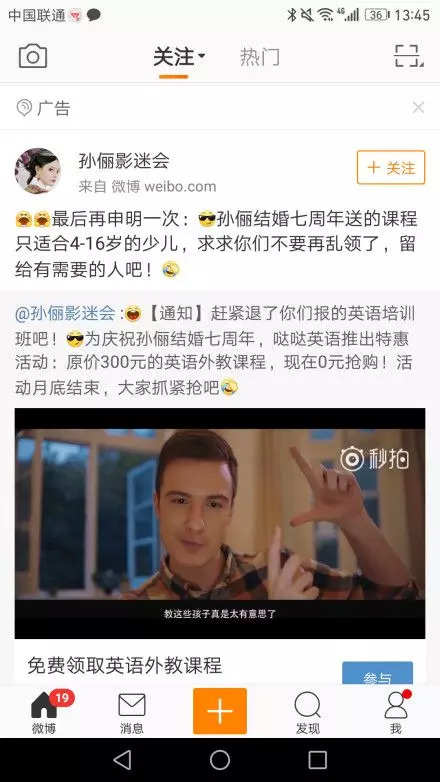Tap the QR scan icon at top right
Screen dimensions: 440x782
point(409,56)
